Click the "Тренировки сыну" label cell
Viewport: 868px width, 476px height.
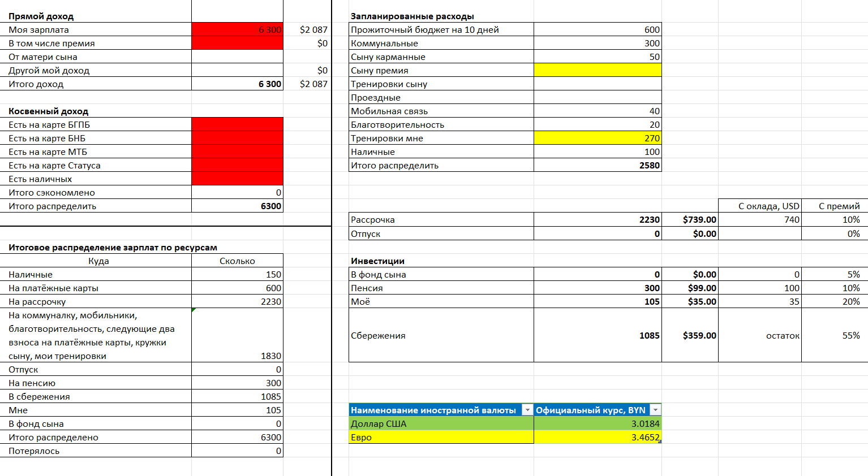pos(441,84)
